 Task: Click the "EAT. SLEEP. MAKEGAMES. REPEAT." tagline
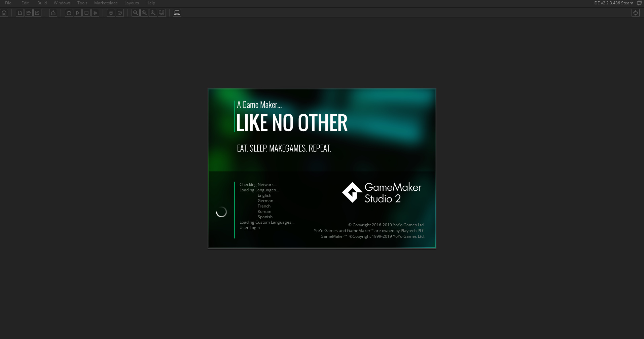(x=284, y=148)
